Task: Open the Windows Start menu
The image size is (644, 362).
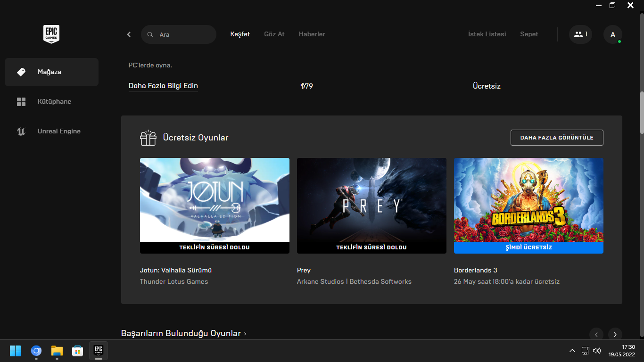Action: tap(16, 351)
